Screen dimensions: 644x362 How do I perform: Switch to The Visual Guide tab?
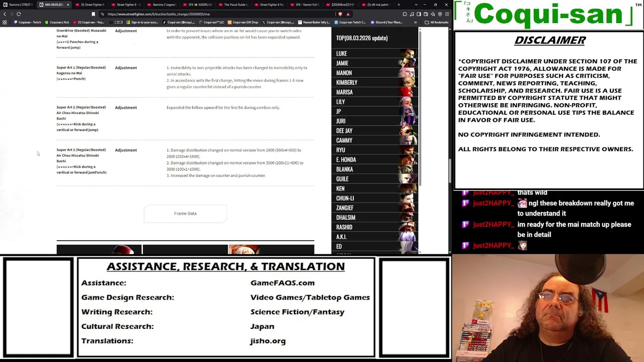pyautogui.click(x=234, y=5)
